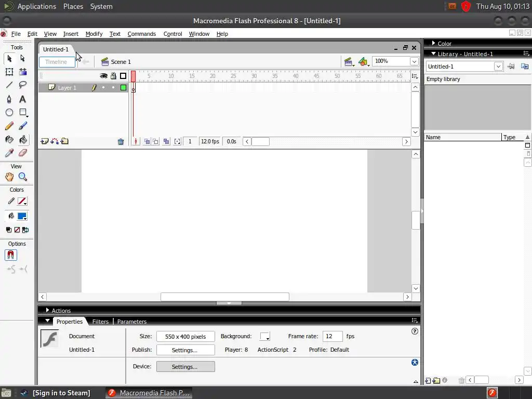This screenshot has width=532, height=399.
Task: Toggle Layer 1 green outline square
Action: pos(124,87)
